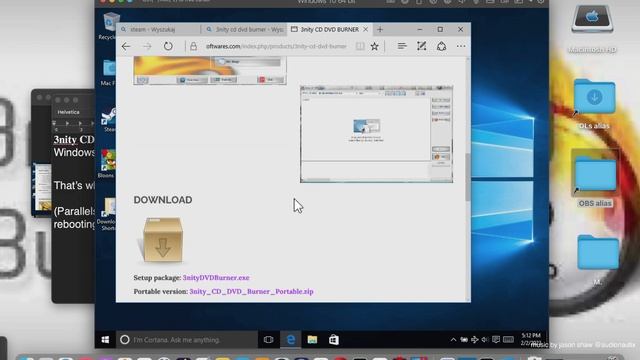Screen dimensions: 640x360
Task: Download 3nity_CD_DVD_Burner_Portable.zip
Action: [x=251, y=291]
